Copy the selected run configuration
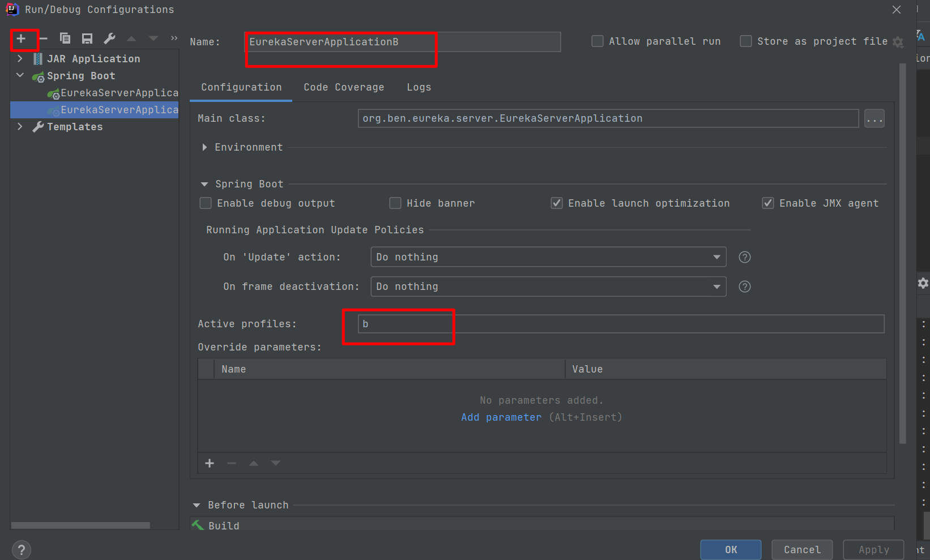Viewport: 930px width, 560px height. click(x=65, y=39)
